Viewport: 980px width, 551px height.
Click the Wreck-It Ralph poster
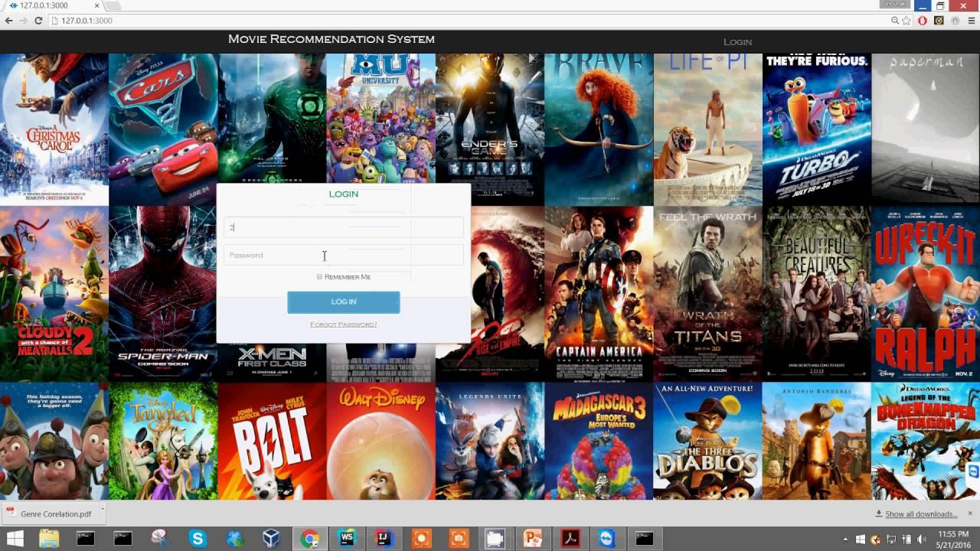click(x=926, y=294)
